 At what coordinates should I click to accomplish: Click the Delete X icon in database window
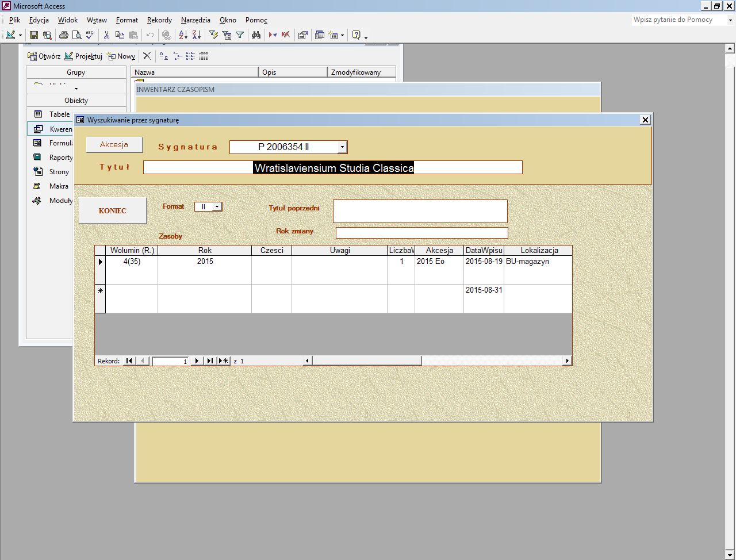147,56
